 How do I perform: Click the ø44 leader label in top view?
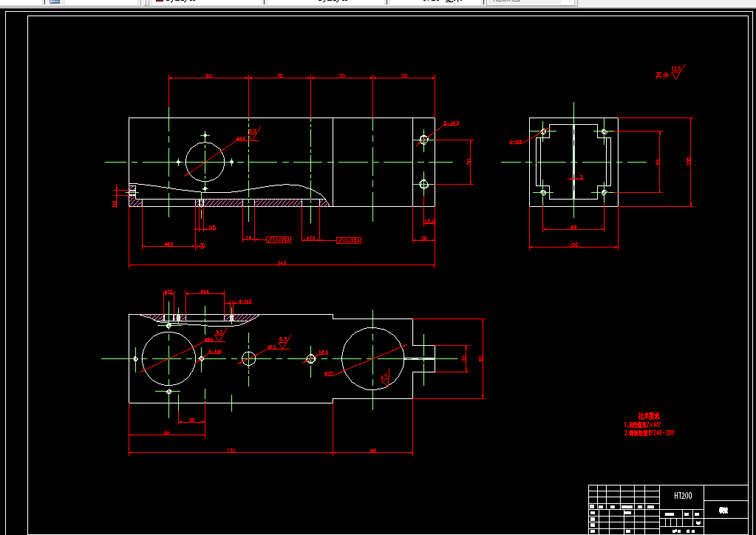pos(241,139)
